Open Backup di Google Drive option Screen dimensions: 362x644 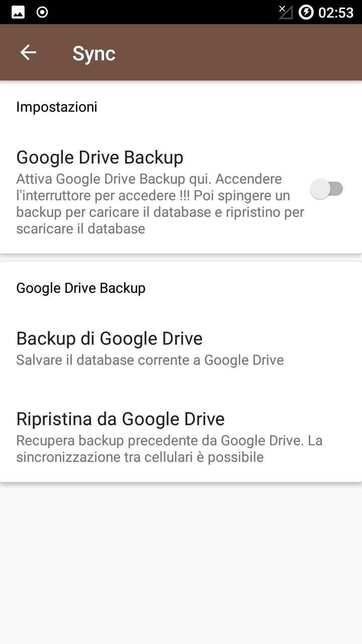pyautogui.click(x=181, y=348)
